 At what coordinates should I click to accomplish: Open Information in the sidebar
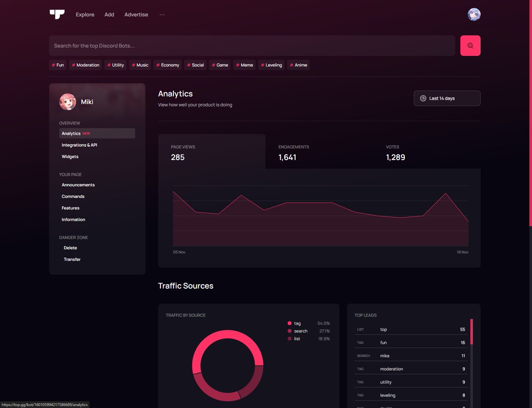[x=74, y=220]
